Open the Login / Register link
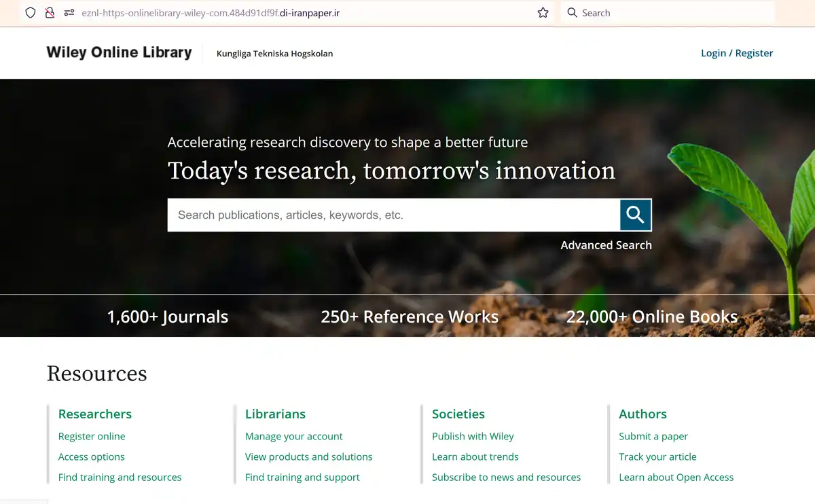This screenshot has height=504, width=815. [737, 53]
